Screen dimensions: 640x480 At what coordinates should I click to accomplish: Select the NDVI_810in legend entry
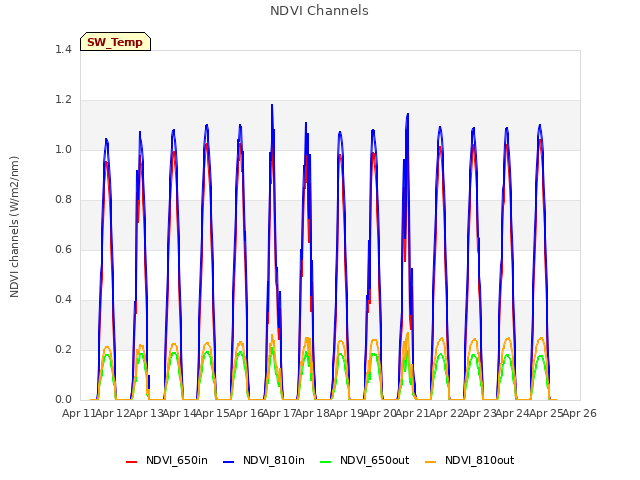click(264, 461)
